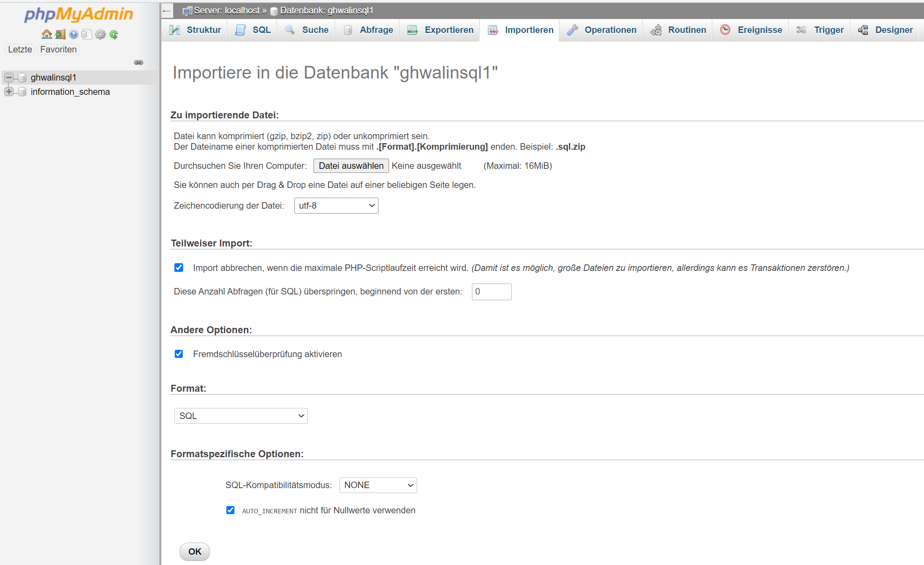Screen dimensions: 924x565
Task: Click database cylinder icon beside information_schema
Action: pyautogui.click(x=22, y=92)
